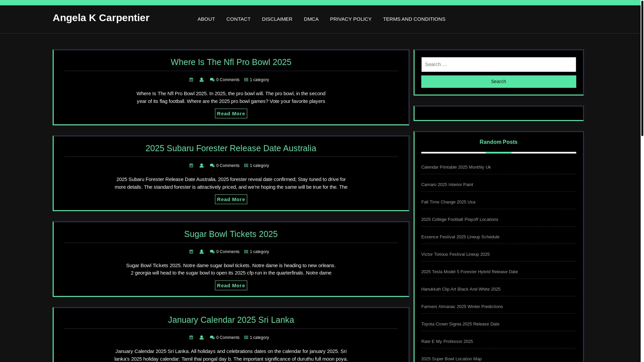Image resolution: width=644 pixels, height=362 pixels.
Task: Click calendar icon under Sugar Bowl Tickets post
Action: pos(191,252)
